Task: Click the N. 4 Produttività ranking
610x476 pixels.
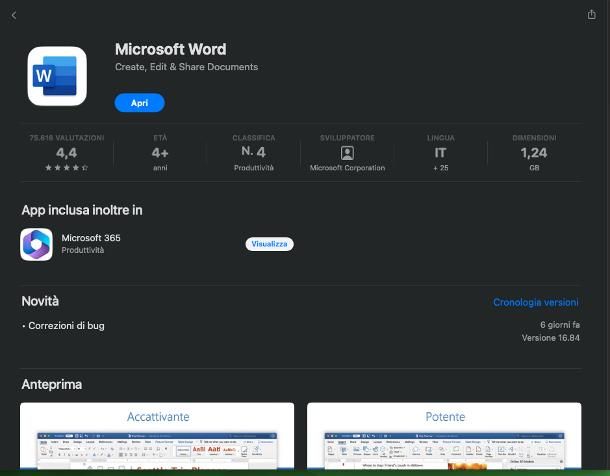Action: pos(254,153)
